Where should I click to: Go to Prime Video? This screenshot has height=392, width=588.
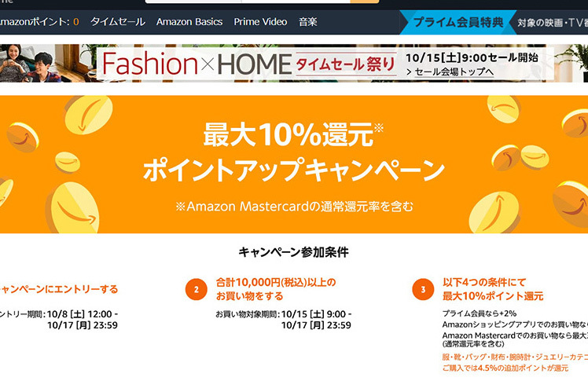tap(261, 22)
